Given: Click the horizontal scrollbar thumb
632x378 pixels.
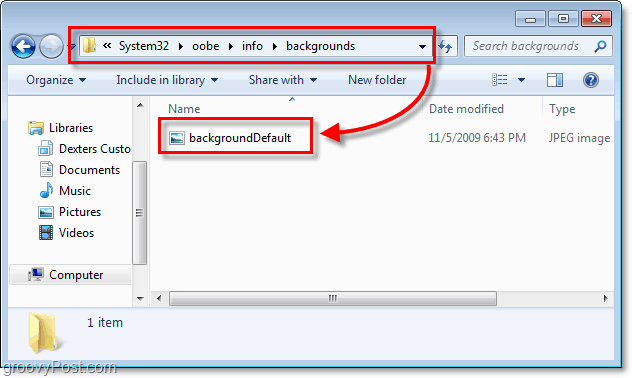Looking at the screenshot, I should pyautogui.click(x=333, y=299).
